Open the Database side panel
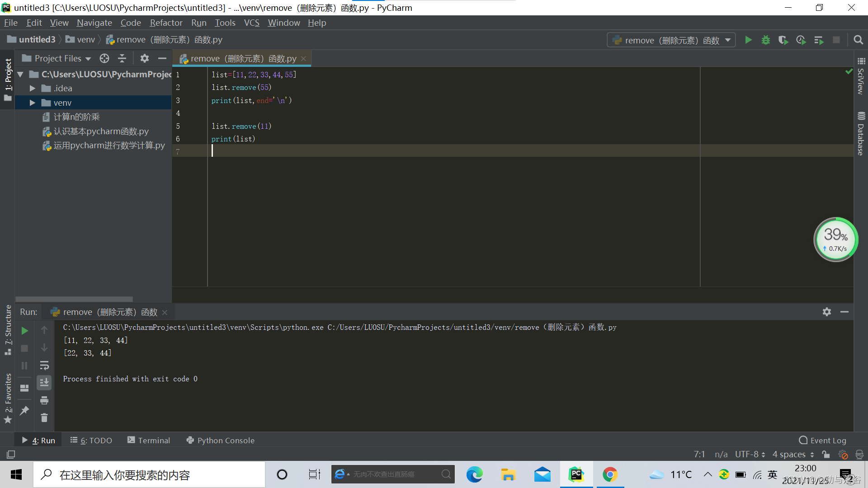Viewport: 868px width, 488px height. tap(861, 134)
